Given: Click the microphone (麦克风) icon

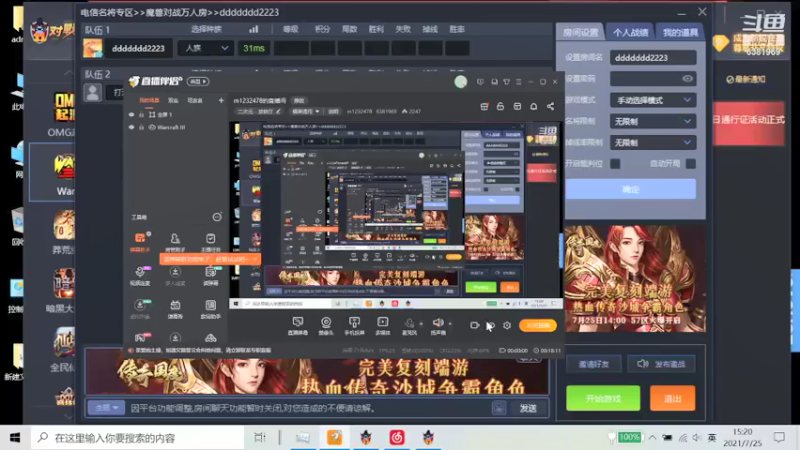Looking at the screenshot, I should 409,325.
